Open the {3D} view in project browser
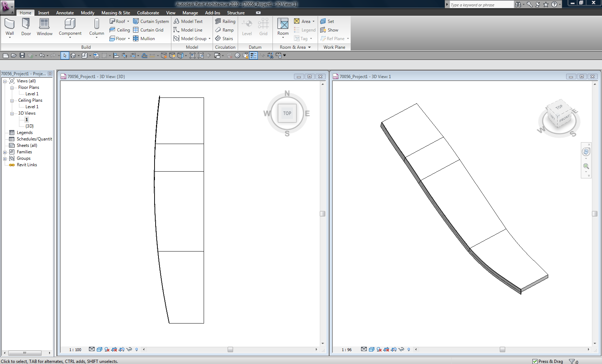Image resolution: width=602 pixels, height=364 pixels. (x=29, y=126)
